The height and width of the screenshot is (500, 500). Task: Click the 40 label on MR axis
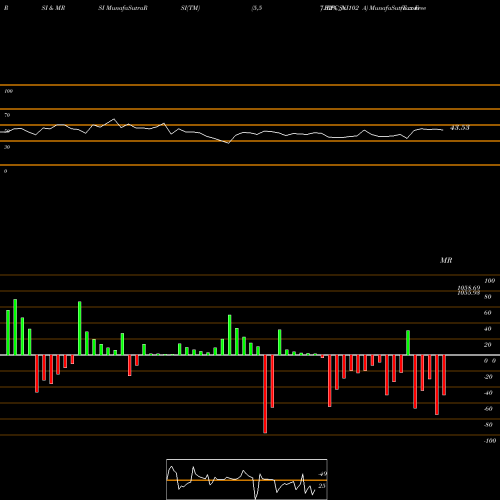point(488,329)
